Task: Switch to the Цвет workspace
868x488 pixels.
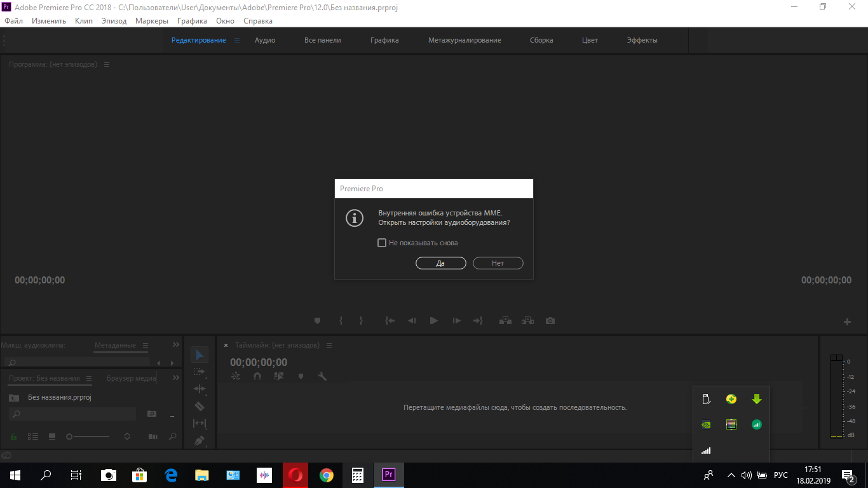Action: [590, 40]
